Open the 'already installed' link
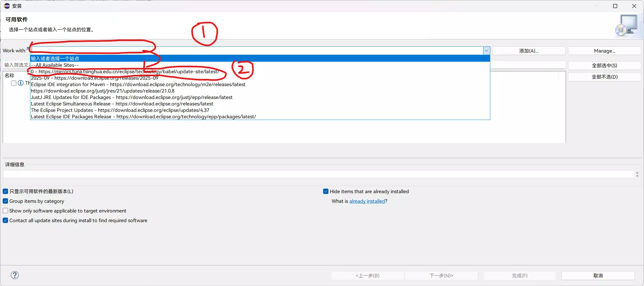Viewport: 644px width, 286px height. click(x=367, y=201)
